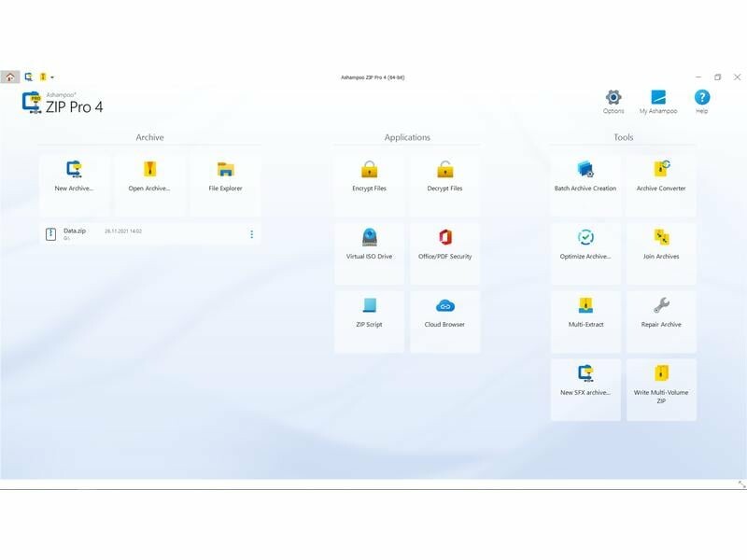Go to My Ashampoo

point(658,99)
